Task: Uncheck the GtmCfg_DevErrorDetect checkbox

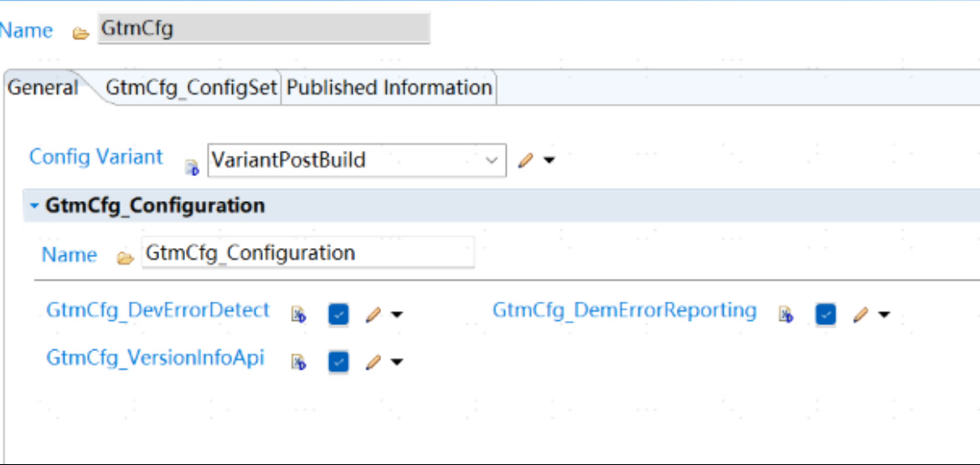Action: pos(338,314)
